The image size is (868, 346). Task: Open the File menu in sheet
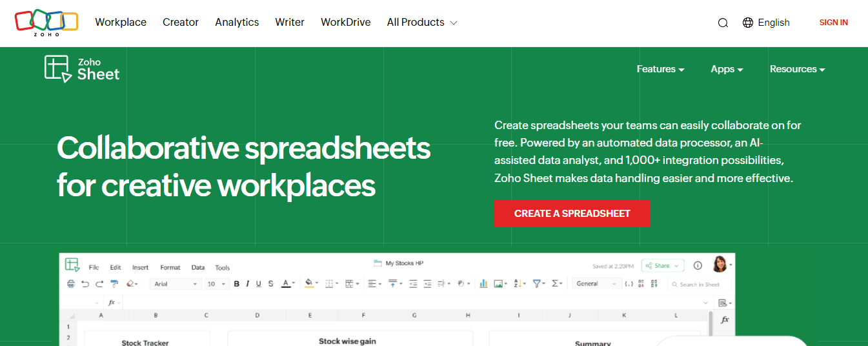(x=94, y=268)
